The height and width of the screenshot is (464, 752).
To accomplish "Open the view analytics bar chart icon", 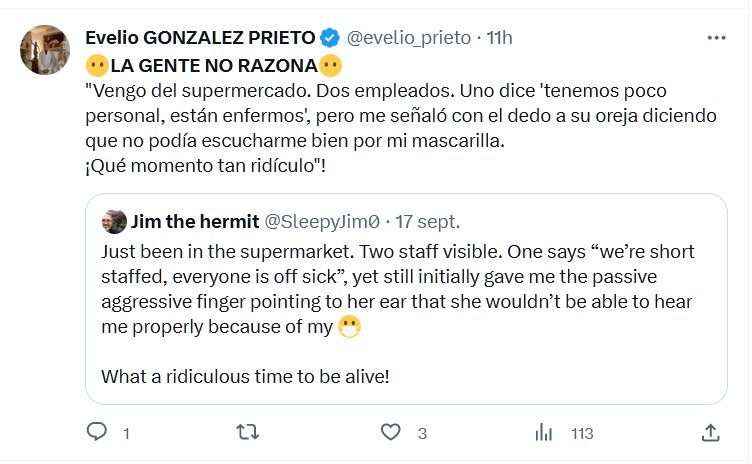I will pos(545,432).
